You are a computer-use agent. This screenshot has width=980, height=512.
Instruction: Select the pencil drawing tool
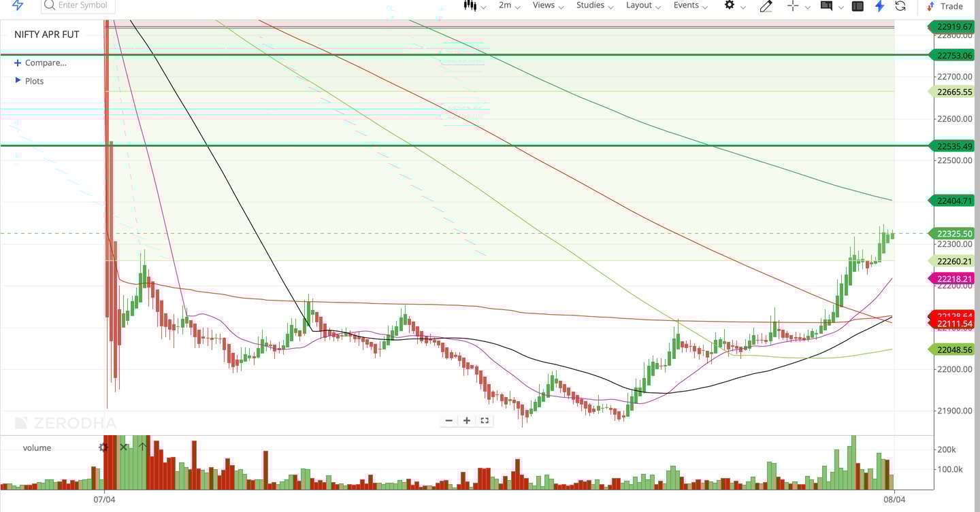coord(766,6)
